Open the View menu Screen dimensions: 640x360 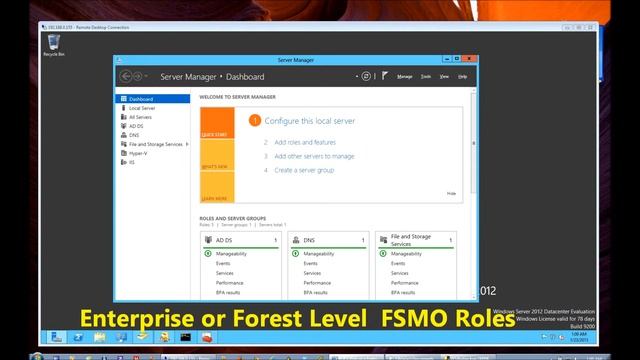coord(444,77)
